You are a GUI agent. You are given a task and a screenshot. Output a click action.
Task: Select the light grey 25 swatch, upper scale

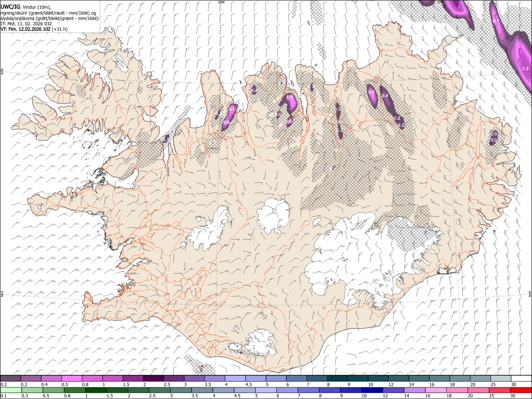click(500, 378)
